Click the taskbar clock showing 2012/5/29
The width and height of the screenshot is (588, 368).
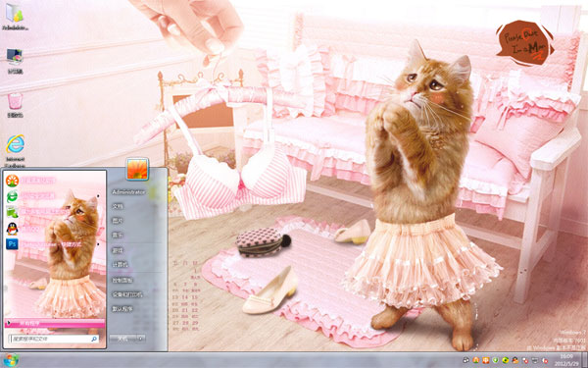pos(566,360)
